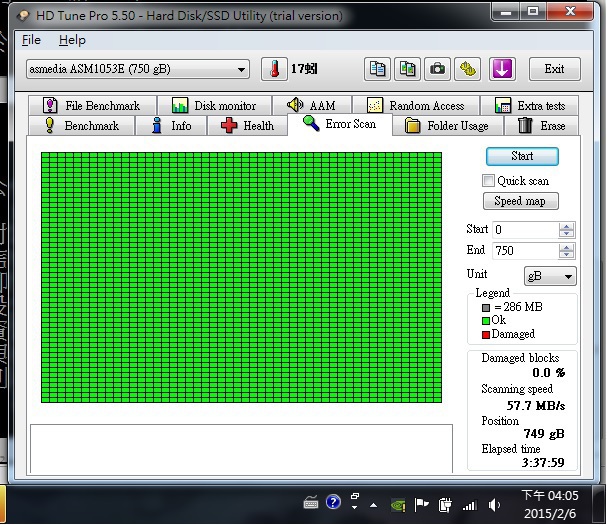Click the gray 286 MB legend swatch

pos(486,308)
